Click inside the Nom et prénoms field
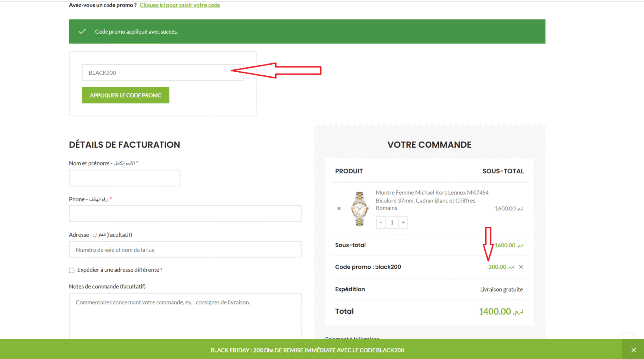Viewport: 644px width, 359px height. pos(124,178)
